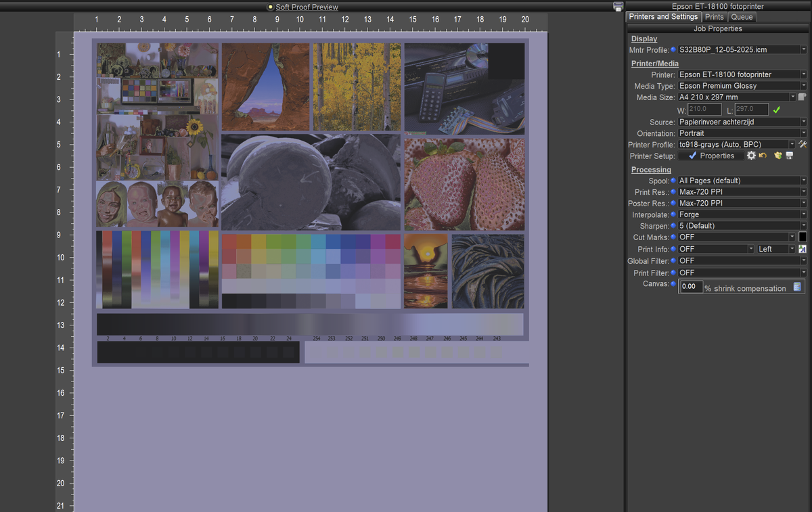The width and height of the screenshot is (812, 512).
Task: Open the Spool dropdown
Action: pyautogui.click(x=742, y=181)
